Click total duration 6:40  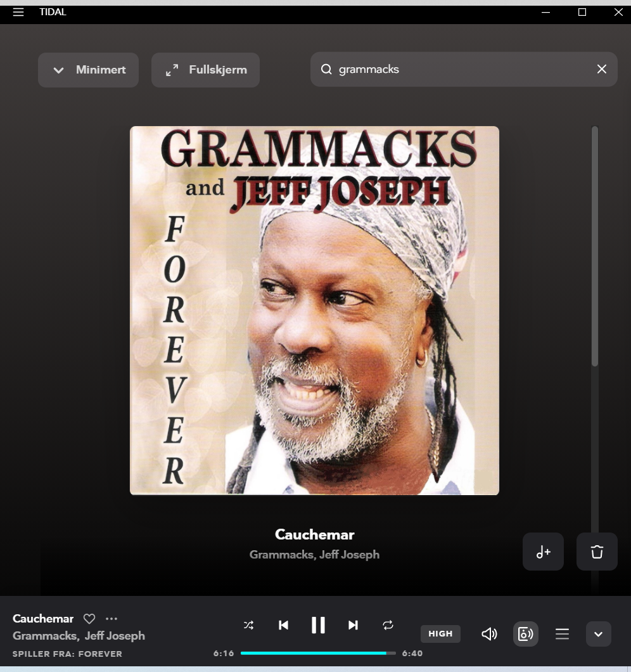pos(412,653)
